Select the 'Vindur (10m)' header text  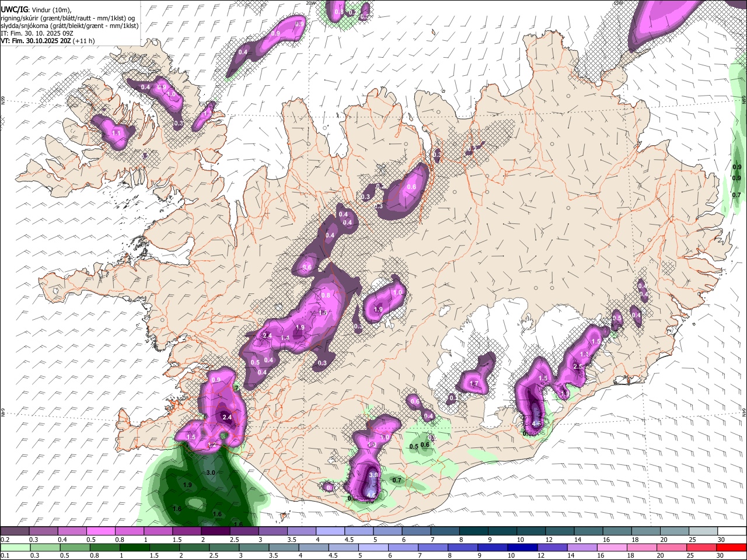point(51,10)
